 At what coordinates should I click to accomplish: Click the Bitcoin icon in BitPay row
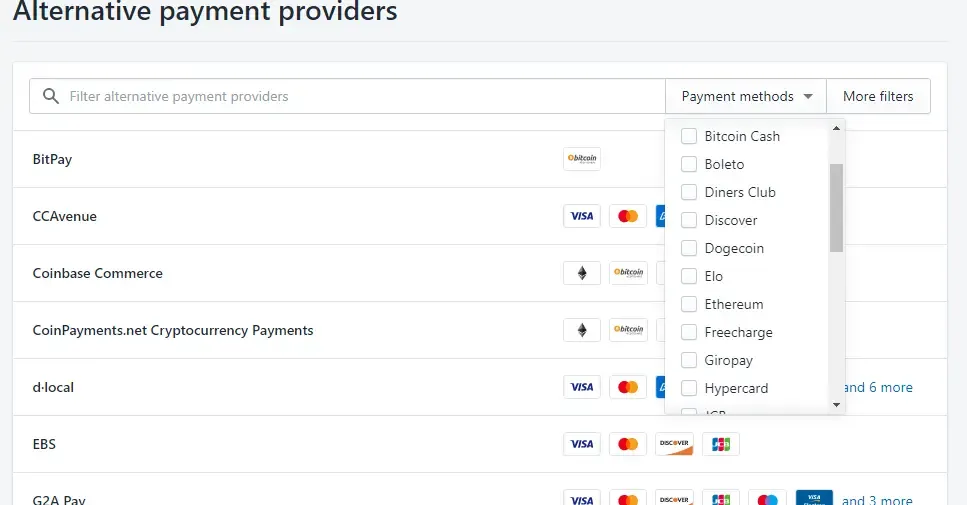click(582, 159)
